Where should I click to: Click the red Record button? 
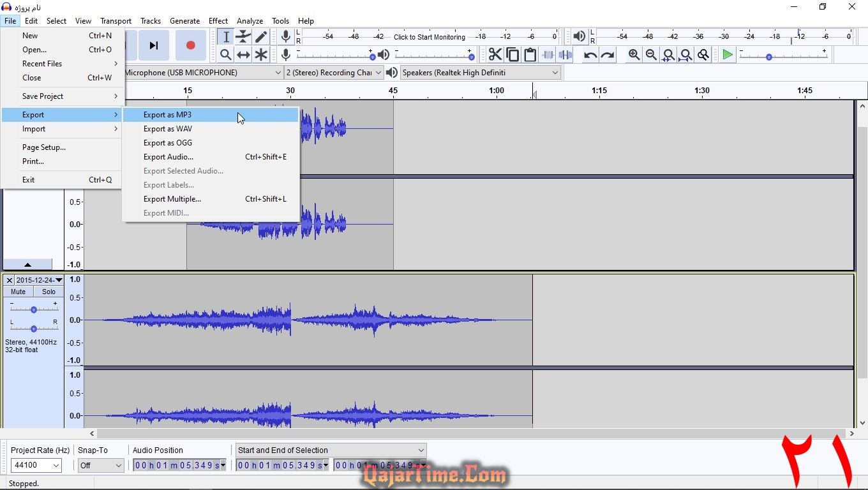click(190, 45)
